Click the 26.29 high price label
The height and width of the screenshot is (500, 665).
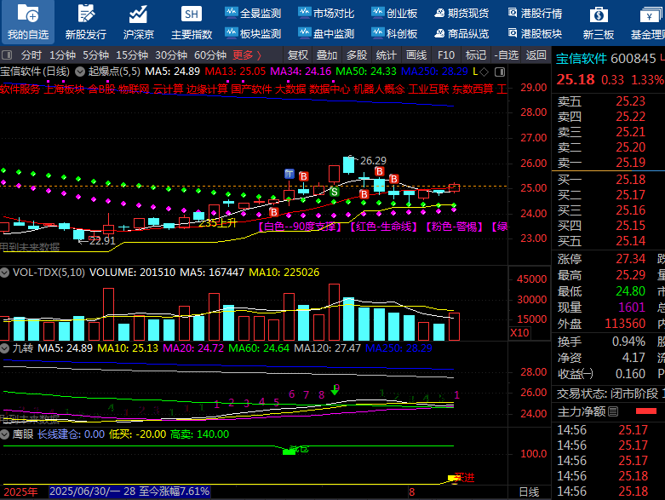click(x=373, y=161)
